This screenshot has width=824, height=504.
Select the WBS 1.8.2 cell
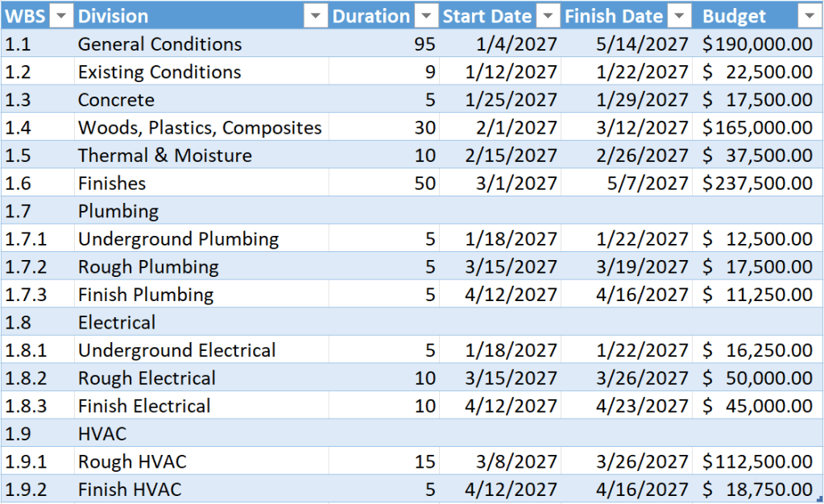coord(37,378)
